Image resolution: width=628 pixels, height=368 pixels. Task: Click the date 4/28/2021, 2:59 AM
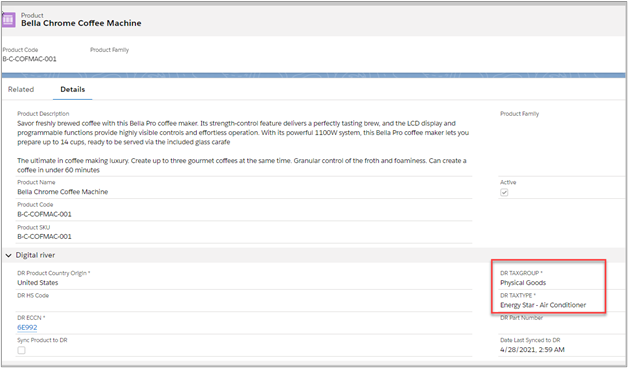532,350
